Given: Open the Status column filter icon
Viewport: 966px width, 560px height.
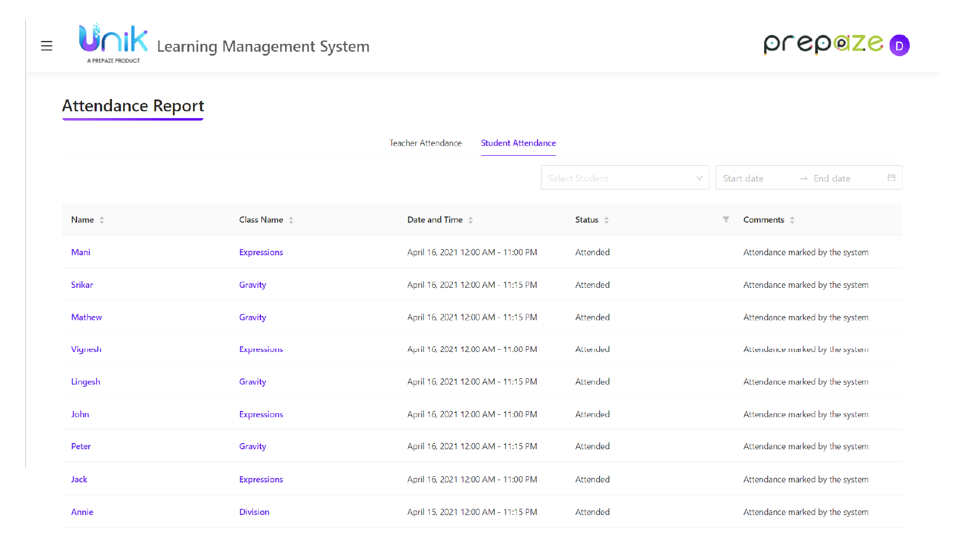Looking at the screenshot, I should [726, 219].
